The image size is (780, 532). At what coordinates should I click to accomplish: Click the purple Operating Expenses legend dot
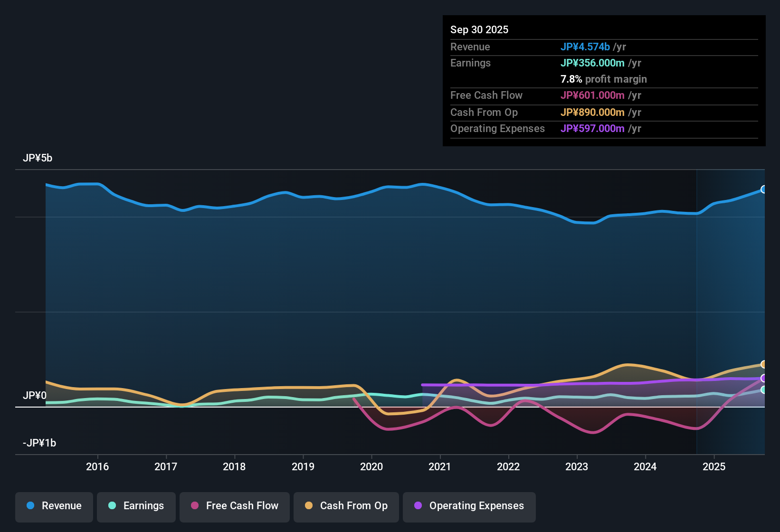pos(418,506)
